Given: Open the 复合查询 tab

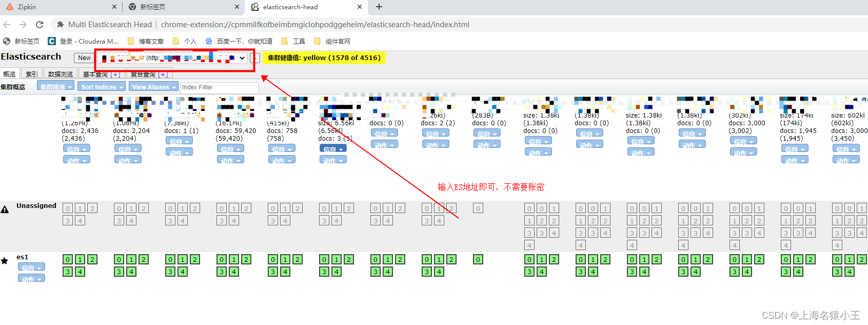Looking at the screenshot, I should [x=143, y=74].
